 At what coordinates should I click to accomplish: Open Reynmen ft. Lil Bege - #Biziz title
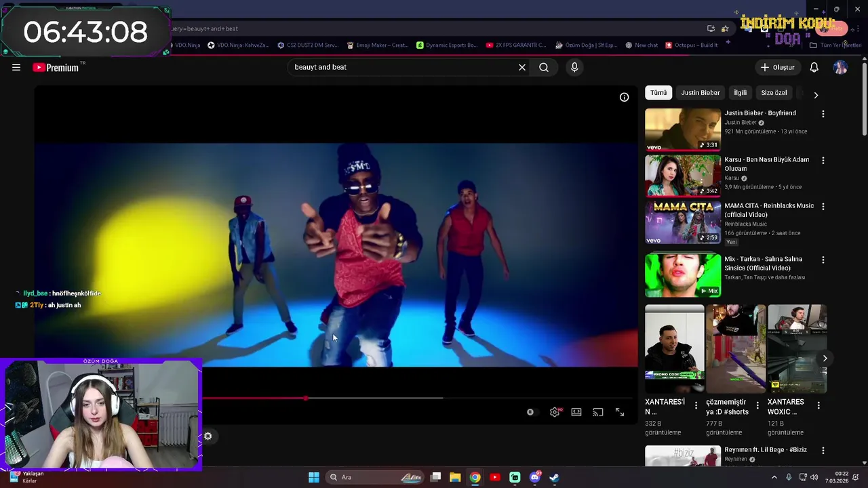pos(766,450)
